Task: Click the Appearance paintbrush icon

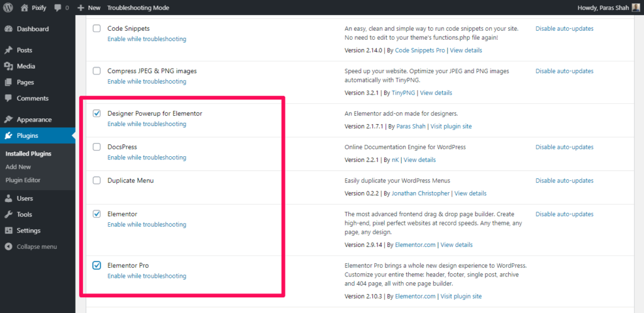Action: pos(8,120)
